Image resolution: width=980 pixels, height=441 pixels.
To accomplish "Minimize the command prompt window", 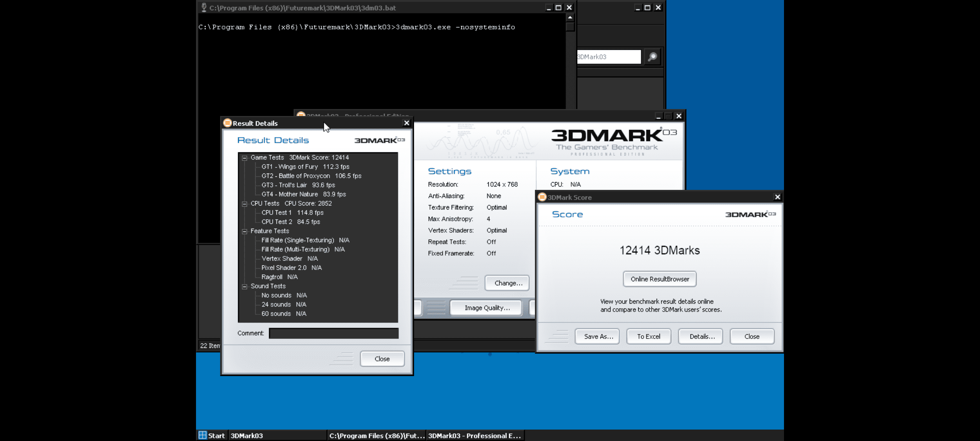I will (548, 7).
